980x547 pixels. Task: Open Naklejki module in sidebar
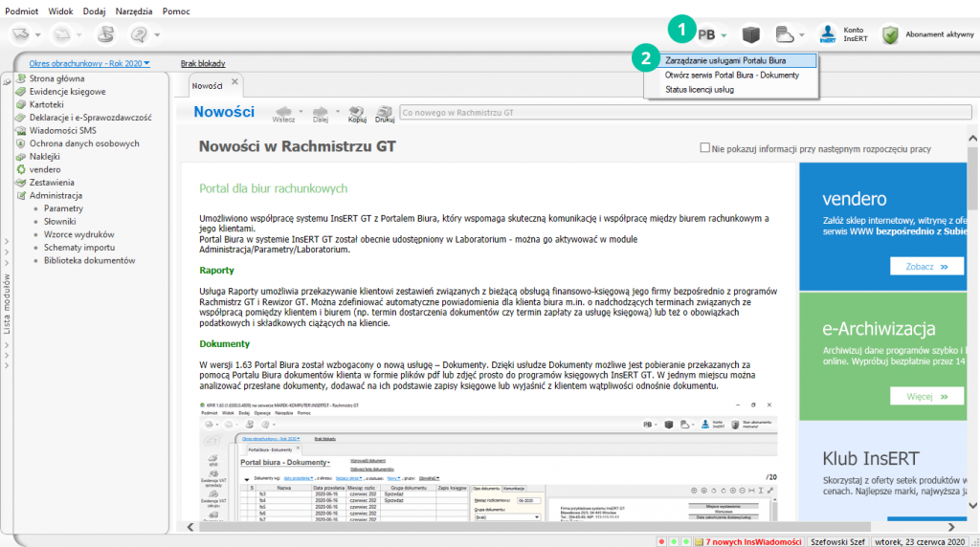click(x=44, y=157)
